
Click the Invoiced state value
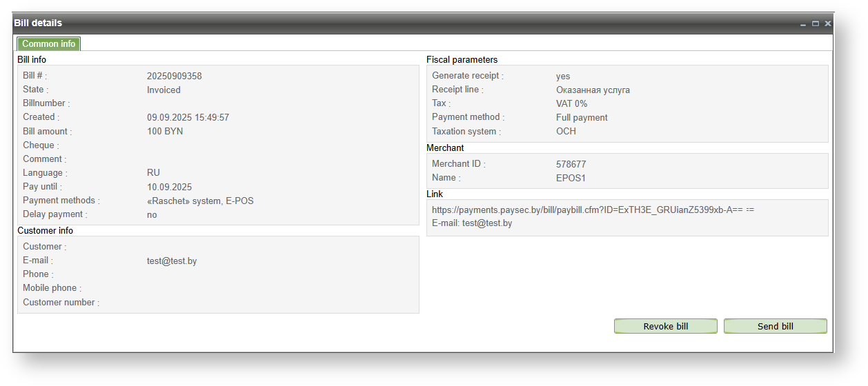[164, 90]
